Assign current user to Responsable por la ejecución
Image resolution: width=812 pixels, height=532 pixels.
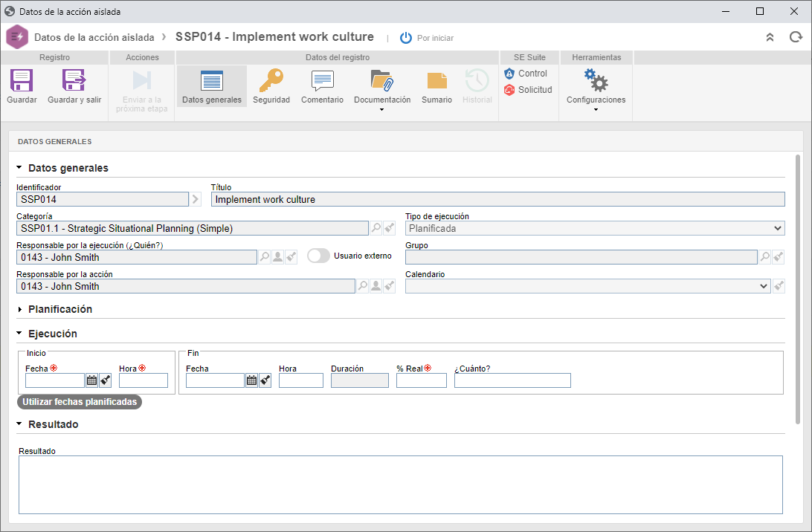click(277, 256)
